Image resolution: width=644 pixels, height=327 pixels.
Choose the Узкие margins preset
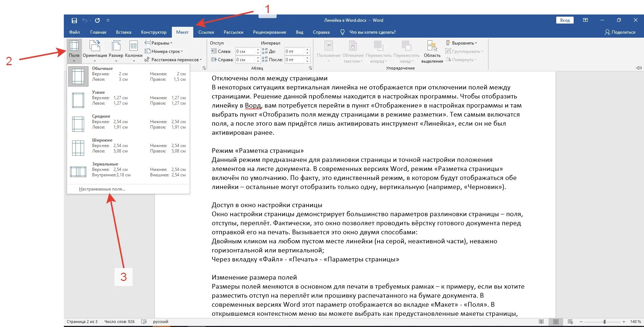(x=128, y=100)
